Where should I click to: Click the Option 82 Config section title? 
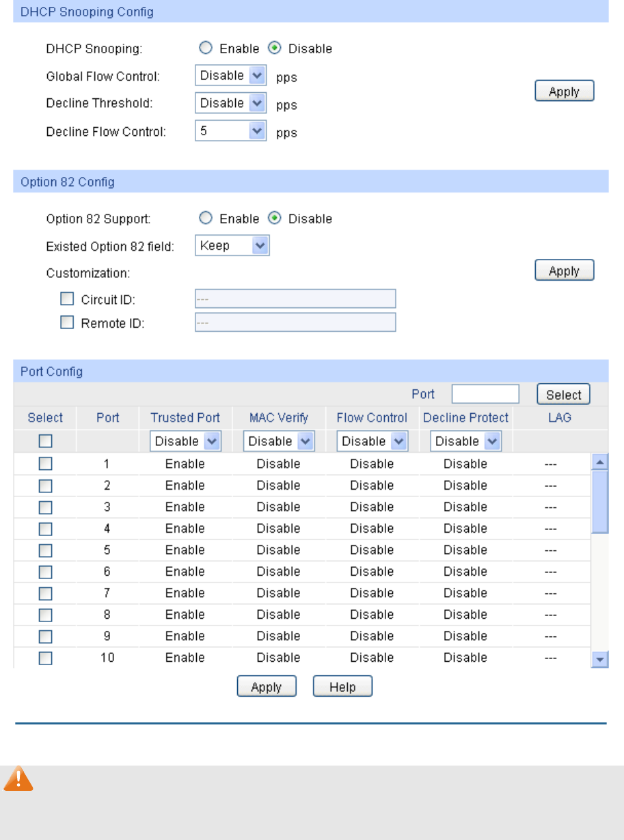68,182
